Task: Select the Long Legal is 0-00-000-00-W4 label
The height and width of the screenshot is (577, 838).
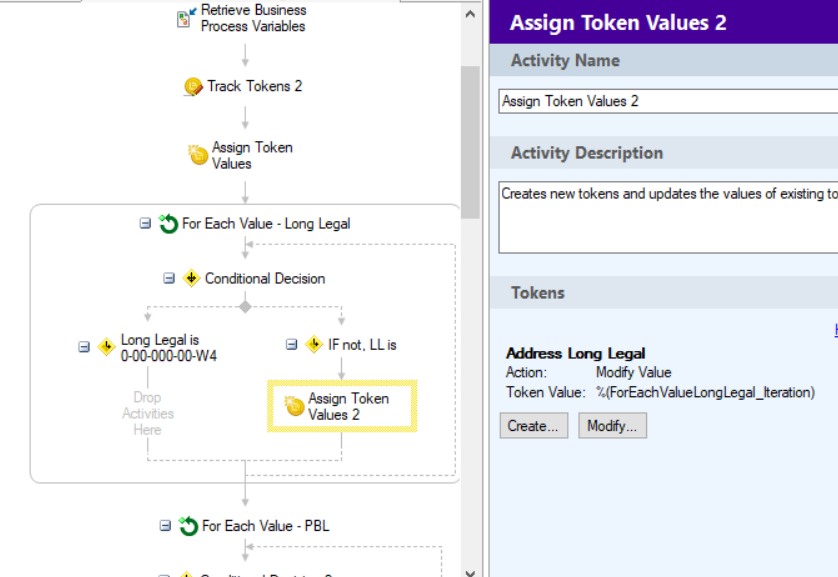Action: pyautogui.click(x=169, y=348)
